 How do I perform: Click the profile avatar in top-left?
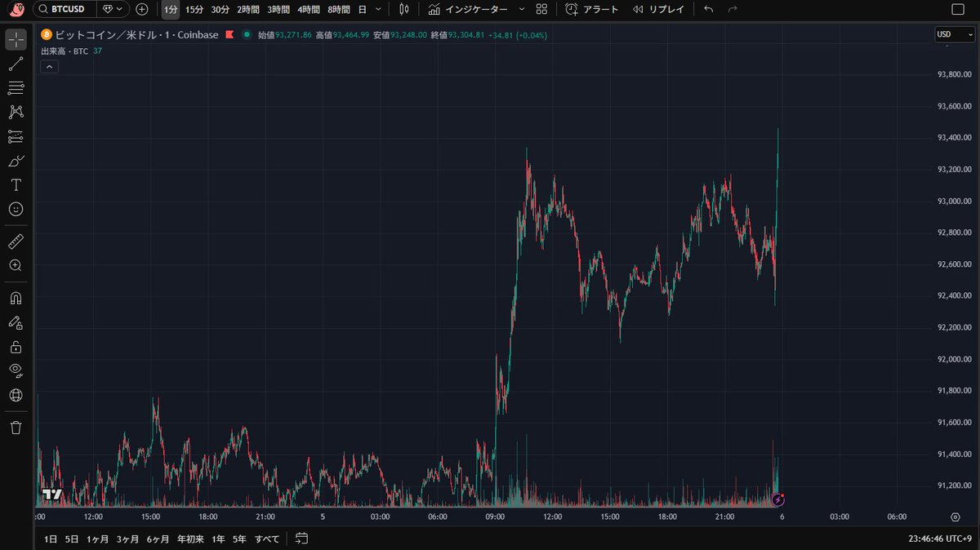point(16,9)
